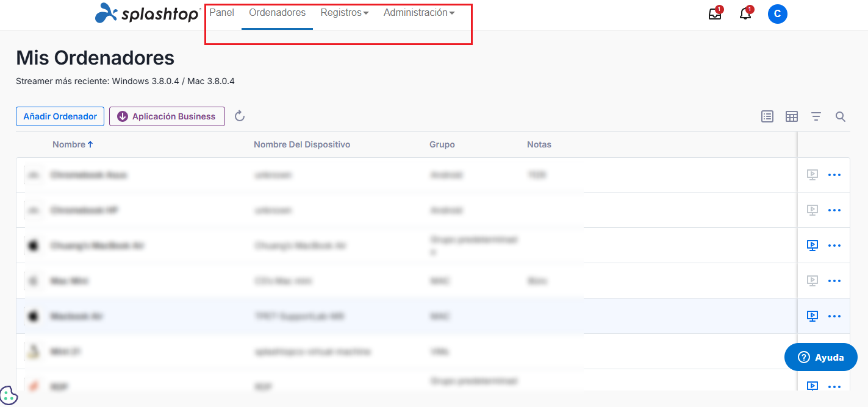Select the blurred Mint 21 name
Viewport: 868px width, 407px height.
[66, 352]
